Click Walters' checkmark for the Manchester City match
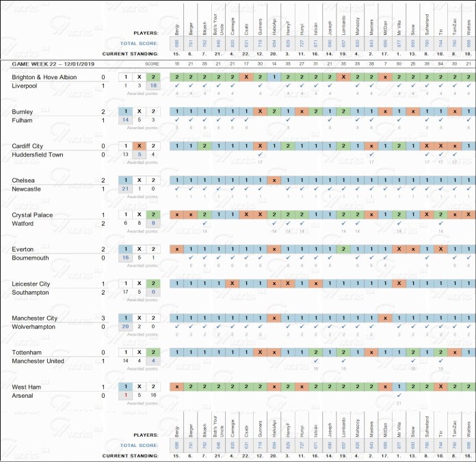This screenshot has height=462, width=476. [x=468, y=327]
